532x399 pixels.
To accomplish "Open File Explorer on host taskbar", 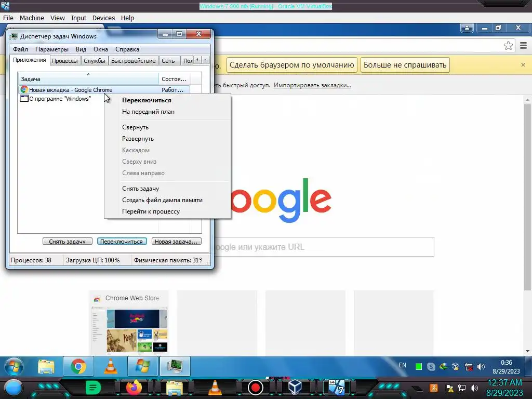I will coord(174,388).
